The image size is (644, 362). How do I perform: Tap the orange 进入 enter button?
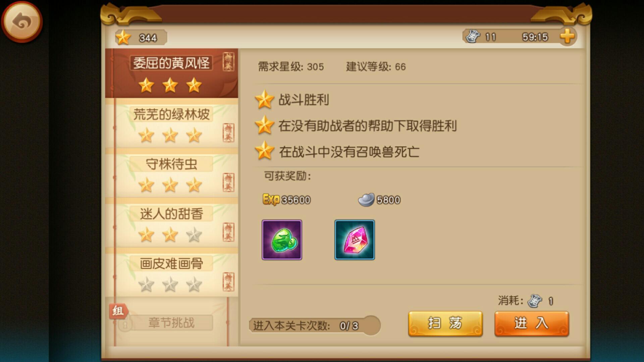pyautogui.click(x=532, y=323)
